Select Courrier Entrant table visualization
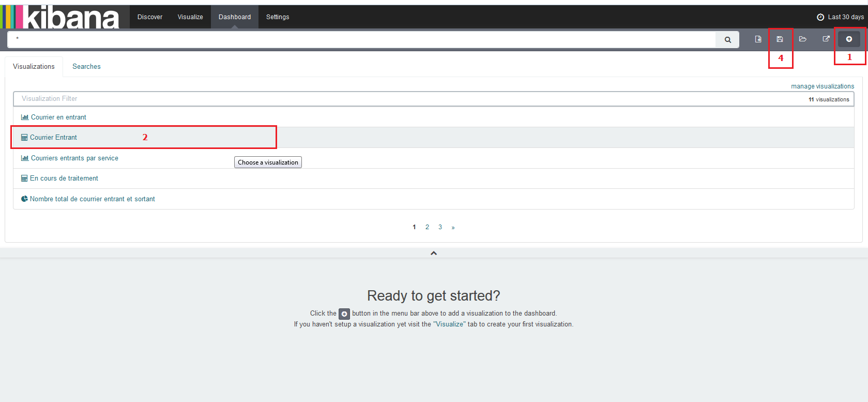The height and width of the screenshot is (402, 868). tap(433, 138)
